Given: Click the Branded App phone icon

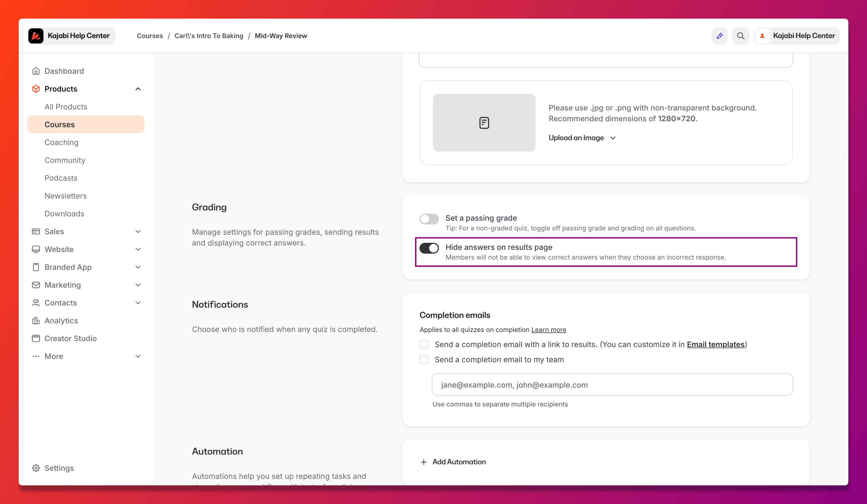Looking at the screenshot, I should [36, 267].
